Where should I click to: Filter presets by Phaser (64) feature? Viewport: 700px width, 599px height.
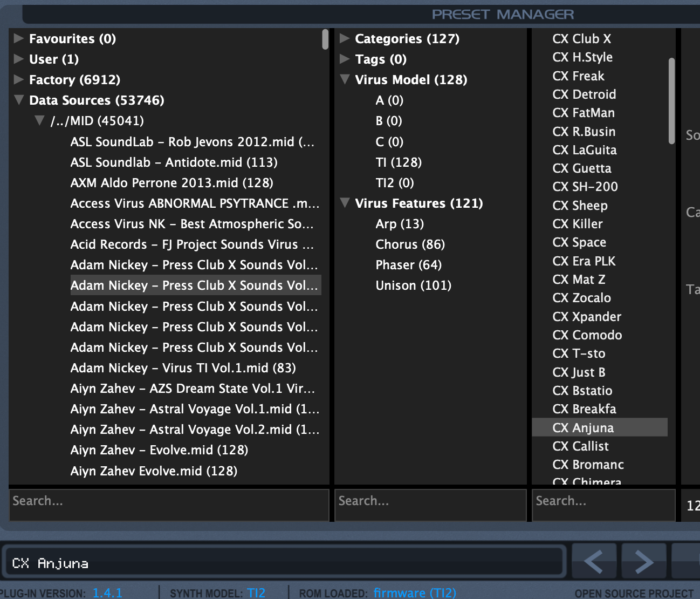(x=409, y=264)
